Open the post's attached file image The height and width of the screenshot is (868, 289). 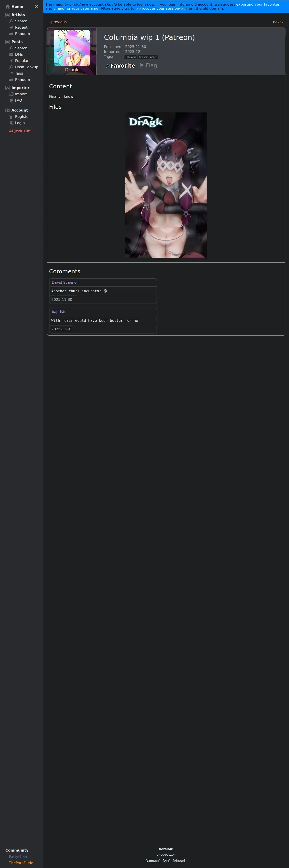pos(166,185)
